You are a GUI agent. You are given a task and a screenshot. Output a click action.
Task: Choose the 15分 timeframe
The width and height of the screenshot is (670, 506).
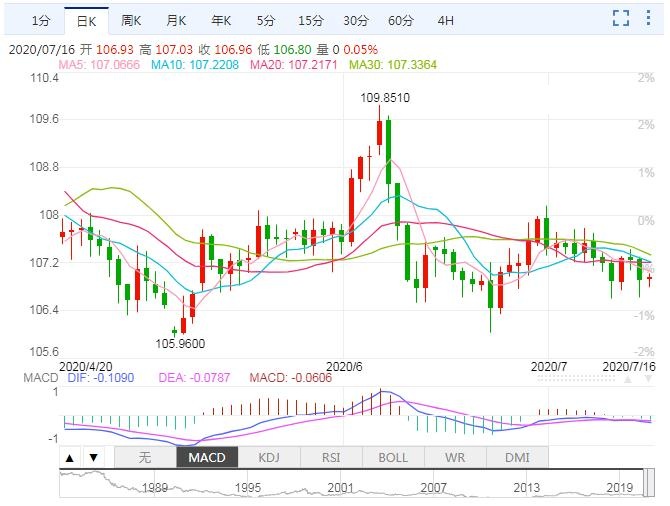coord(309,20)
